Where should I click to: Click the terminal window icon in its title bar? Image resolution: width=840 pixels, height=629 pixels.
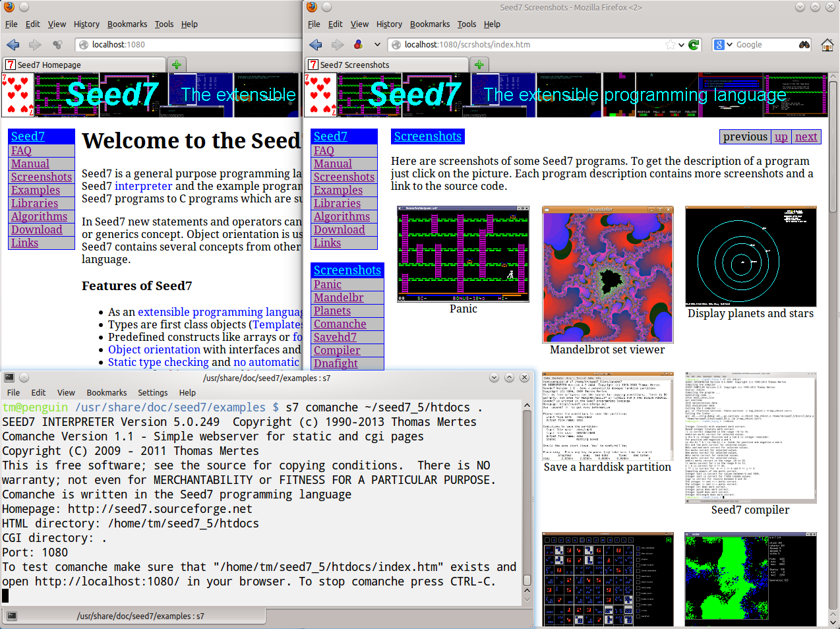[9, 378]
